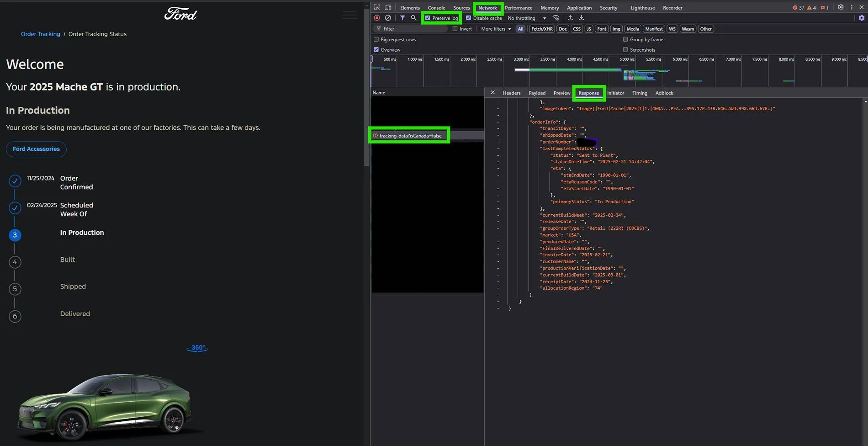Collapse the "eta" JSON block
Image resolution: width=868 pixels, height=446 pixels.
498,169
